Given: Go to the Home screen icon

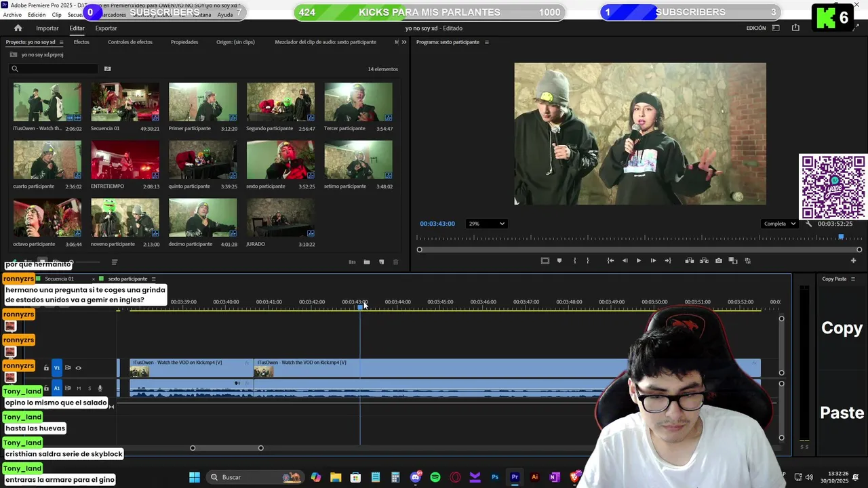Looking at the screenshot, I should click(18, 28).
